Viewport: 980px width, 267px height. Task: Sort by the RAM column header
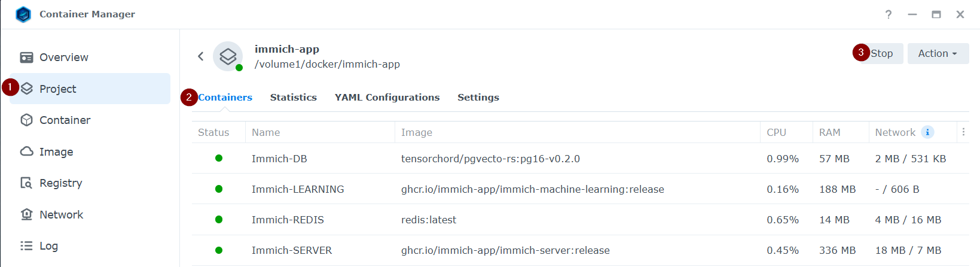pyautogui.click(x=841, y=132)
